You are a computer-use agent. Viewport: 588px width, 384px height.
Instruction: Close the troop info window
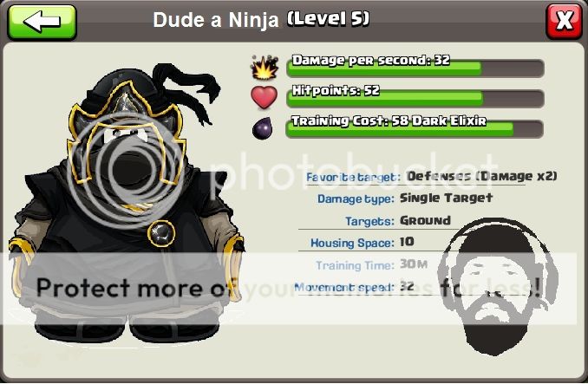tap(564, 21)
